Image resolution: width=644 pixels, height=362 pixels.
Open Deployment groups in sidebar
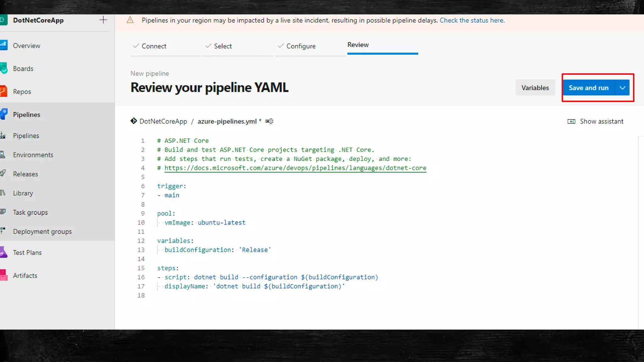(42, 232)
